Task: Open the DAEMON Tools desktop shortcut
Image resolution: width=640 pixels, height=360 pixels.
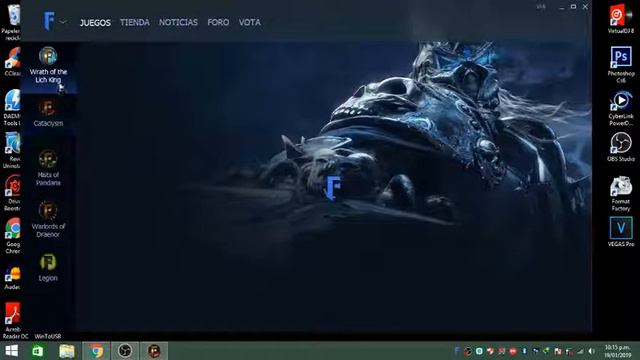Action: pyautogui.click(x=11, y=107)
